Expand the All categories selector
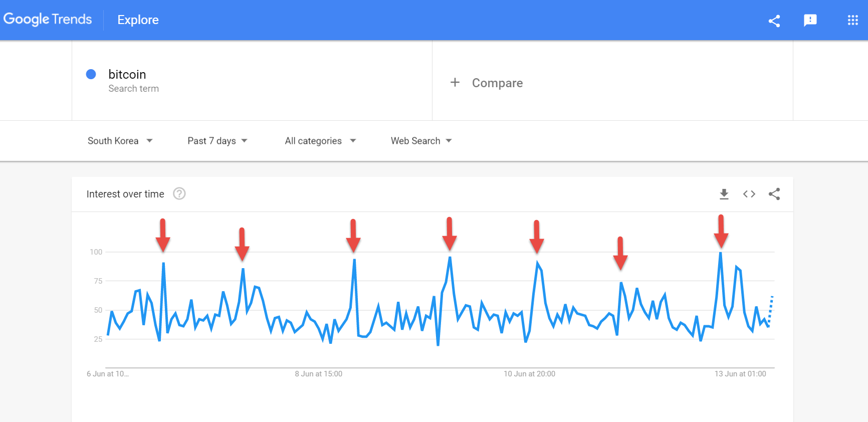This screenshot has width=868, height=422. coord(320,141)
